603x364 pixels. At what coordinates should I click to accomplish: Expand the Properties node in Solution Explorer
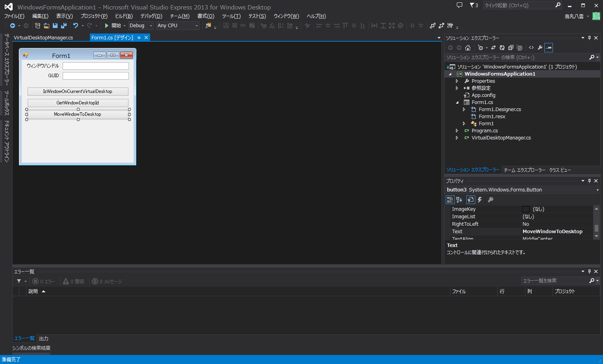coord(457,81)
